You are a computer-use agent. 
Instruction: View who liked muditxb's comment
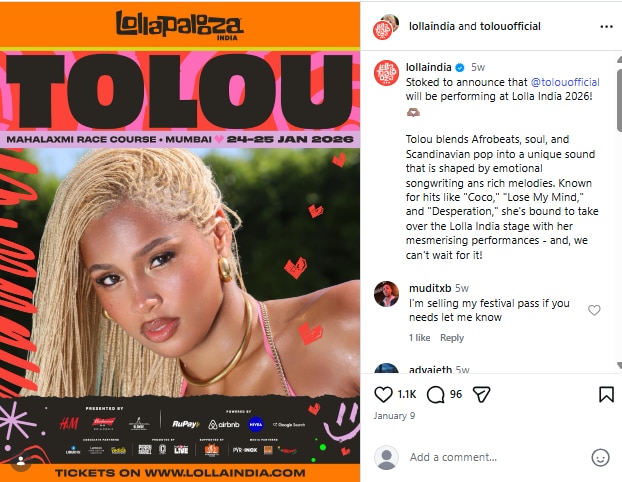pyautogui.click(x=419, y=338)
